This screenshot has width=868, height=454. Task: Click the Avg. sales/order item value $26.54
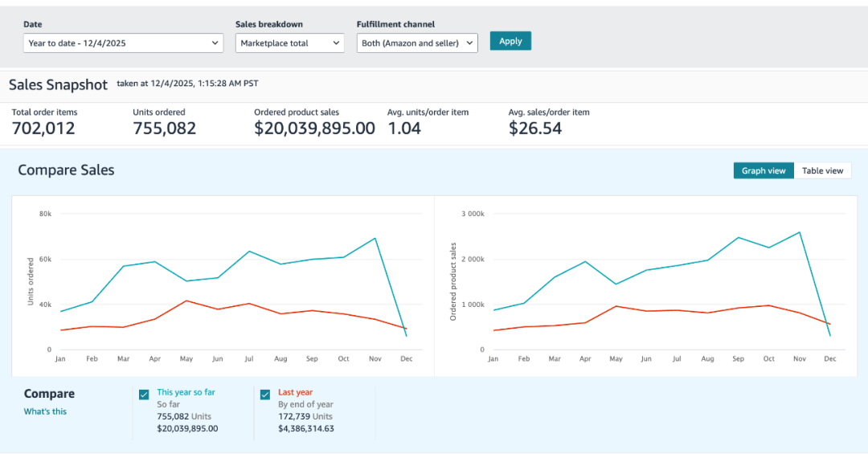(x=535, y=128)
